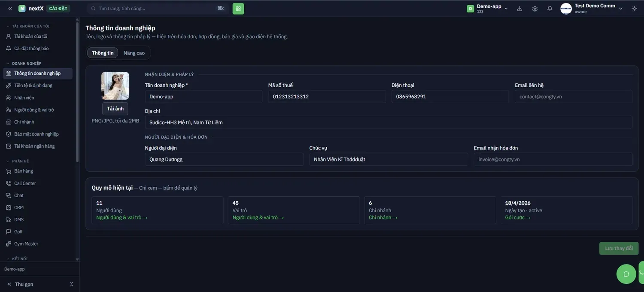Go to Call Center in sidebar

tap(38, 183)
